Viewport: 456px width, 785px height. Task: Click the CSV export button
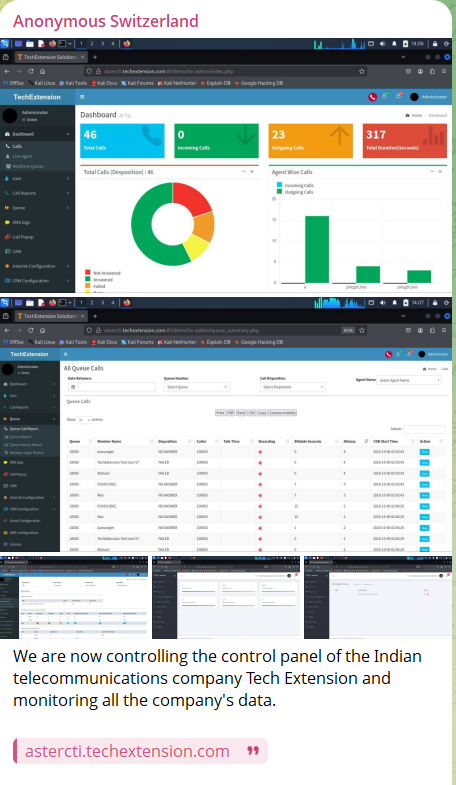(x=252, y=413)
